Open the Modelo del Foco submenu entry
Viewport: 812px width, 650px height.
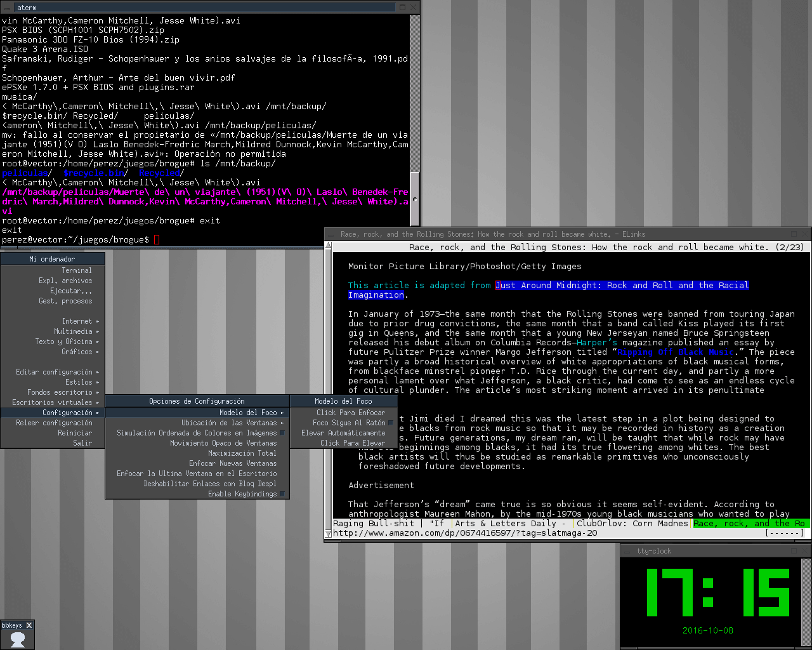point(197,413)
